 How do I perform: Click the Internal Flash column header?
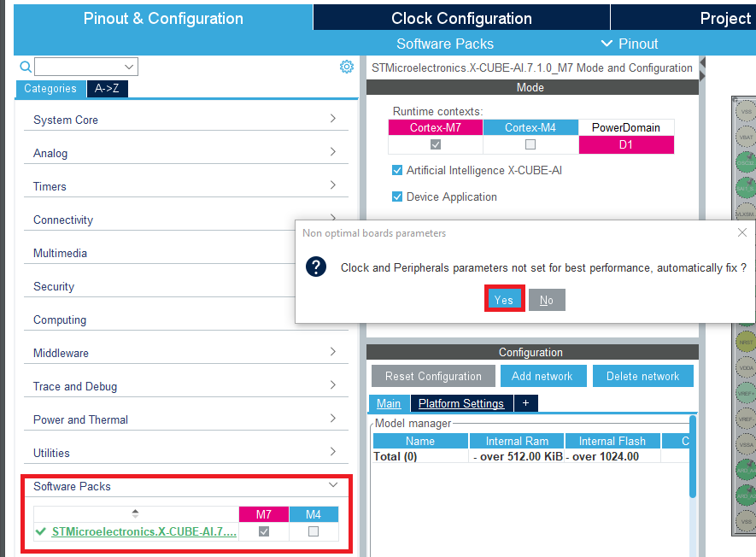point(612,441)
